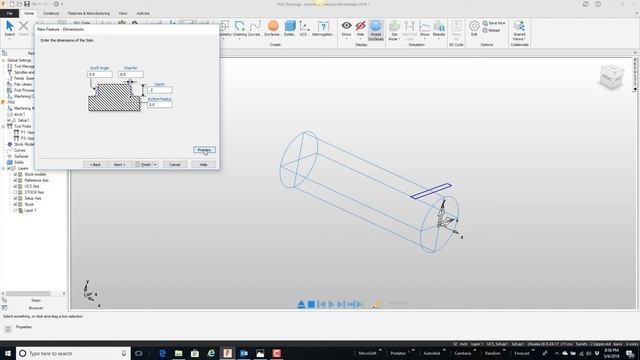Open the Interrogation tool
Viewport: 640px width, 360px height.
(x=322, y=29)
